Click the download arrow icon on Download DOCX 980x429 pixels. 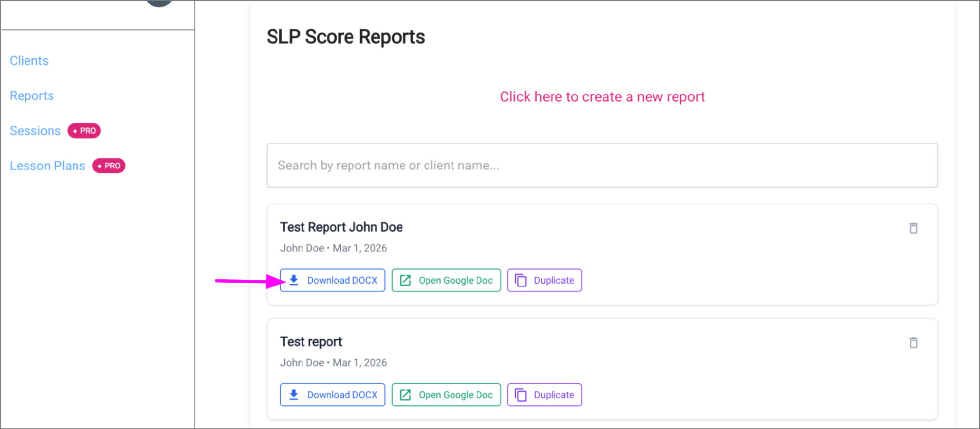(x=294, y=280)
